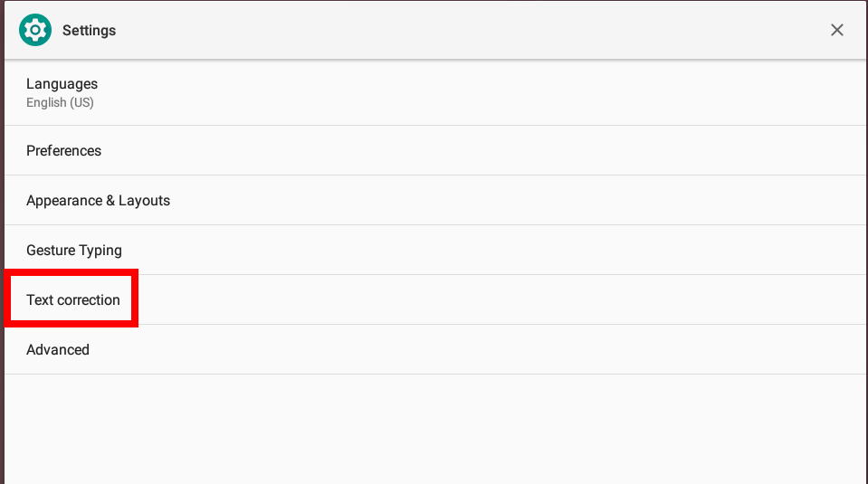The width and height of the screenshot is (868, 484).
Task: Open Appearance & Layouts settings
Action: 434,200
